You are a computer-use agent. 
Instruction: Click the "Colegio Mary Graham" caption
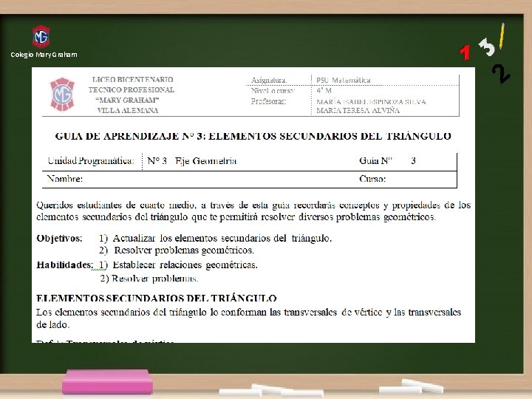pos(44,55)
